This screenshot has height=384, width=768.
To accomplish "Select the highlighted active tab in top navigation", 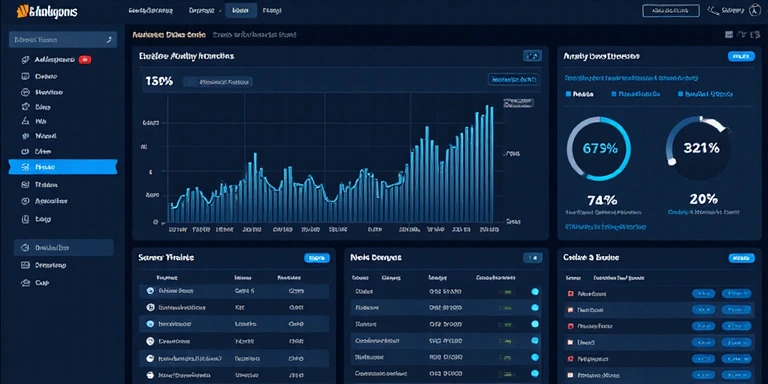I will coord(241,10).
